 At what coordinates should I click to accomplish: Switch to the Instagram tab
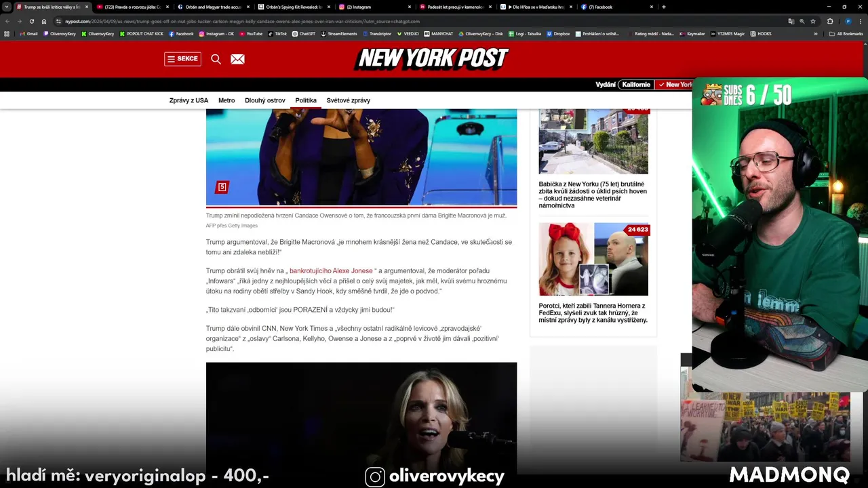(x=374, y=7)
